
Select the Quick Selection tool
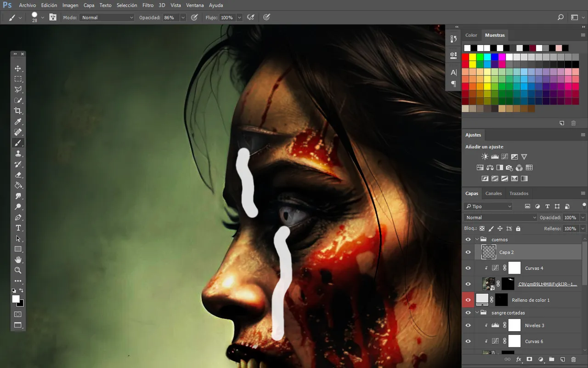[x=18, y=100]
